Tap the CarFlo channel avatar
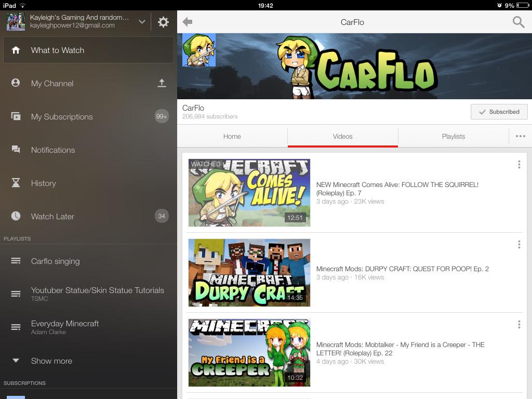The height and width of the screenshot is (399, 532). (199, 50)
